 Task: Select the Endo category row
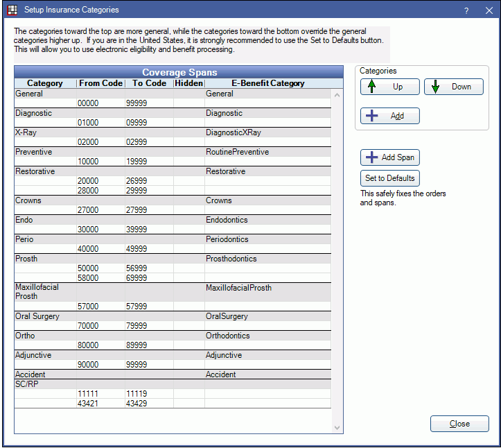point(173,220)
